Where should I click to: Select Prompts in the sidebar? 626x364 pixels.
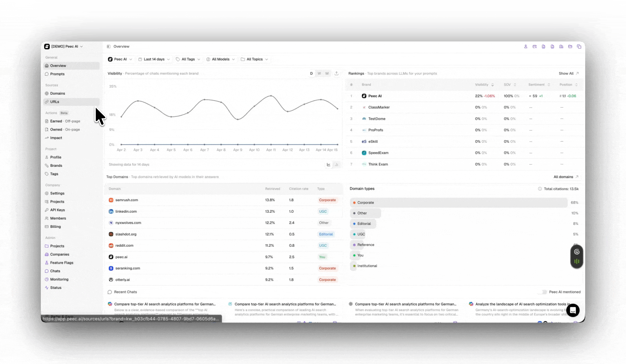click(x=57, y=74)
